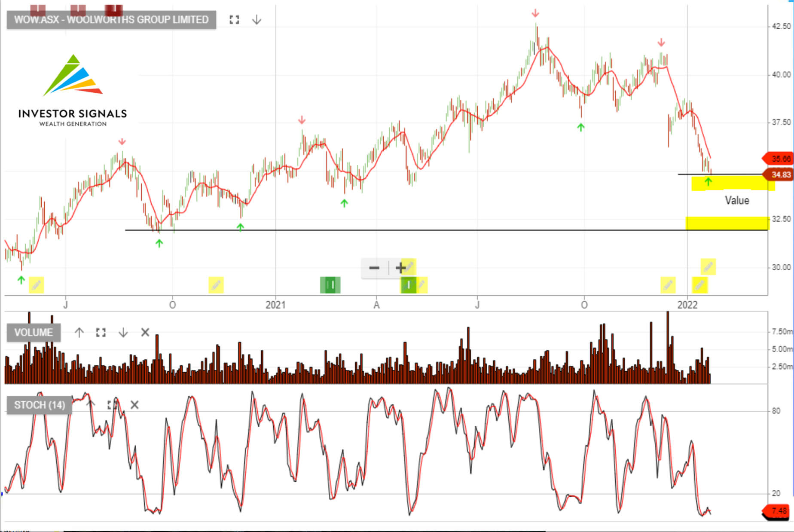This screenshot has height=532, width=794.
Task: Click the 42.50 price axis label
Action: (x=781, y=26)
